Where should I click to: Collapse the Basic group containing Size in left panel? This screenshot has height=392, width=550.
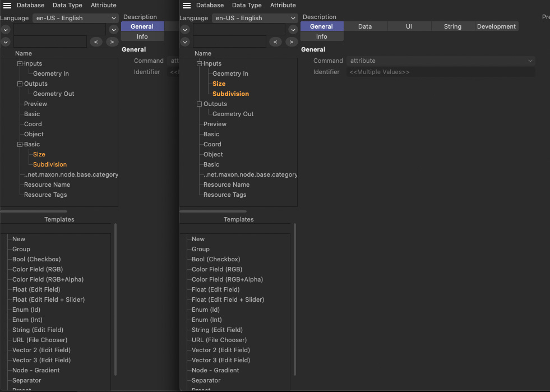click(20, 145)
